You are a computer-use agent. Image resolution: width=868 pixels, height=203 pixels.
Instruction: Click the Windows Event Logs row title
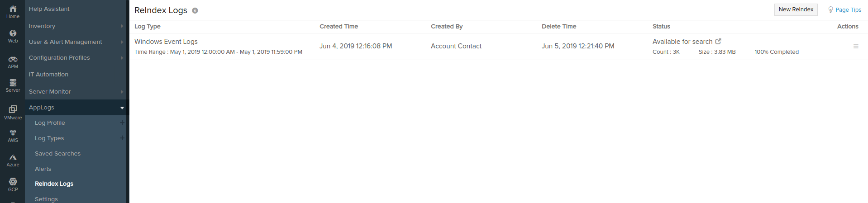[x=166, y=42]
